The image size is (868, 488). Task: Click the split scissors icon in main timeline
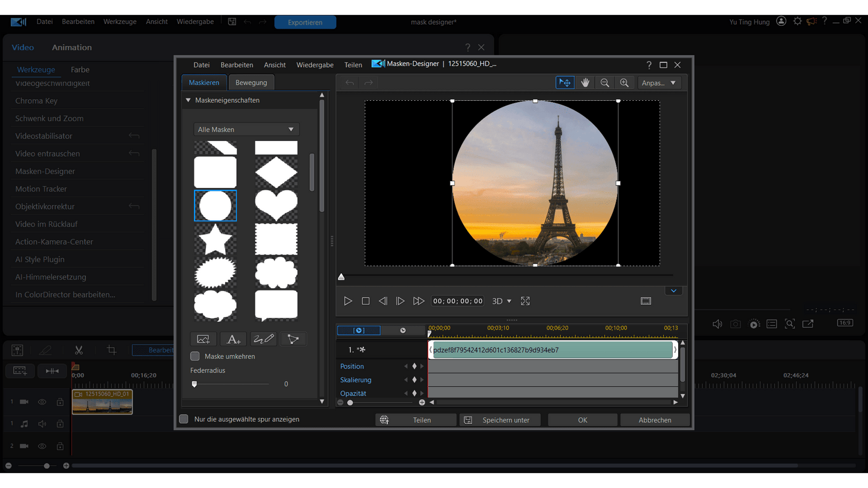79,350
